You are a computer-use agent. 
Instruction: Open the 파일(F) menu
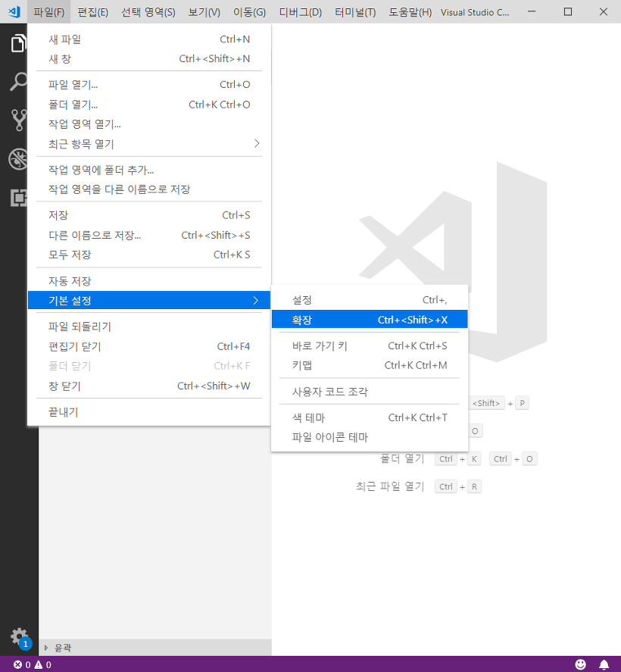pyautogui.click(x=48, y=12)
